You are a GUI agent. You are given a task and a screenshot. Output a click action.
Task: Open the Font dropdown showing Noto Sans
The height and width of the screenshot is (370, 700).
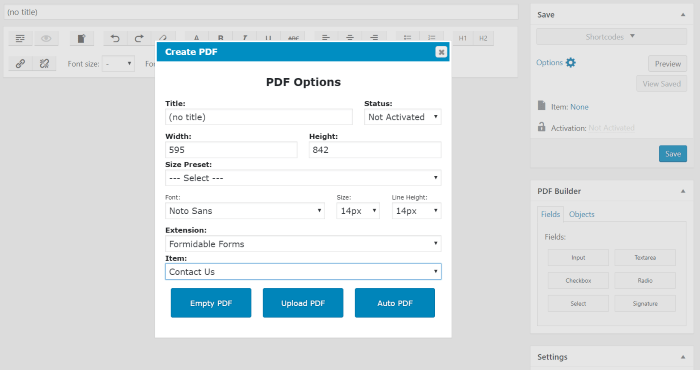[245, 211]
